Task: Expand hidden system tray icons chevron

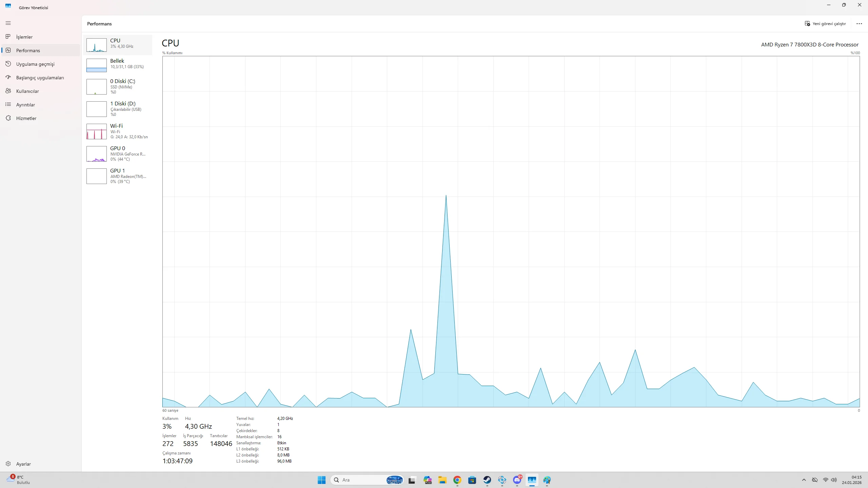Action: click(x=804, y=480)
